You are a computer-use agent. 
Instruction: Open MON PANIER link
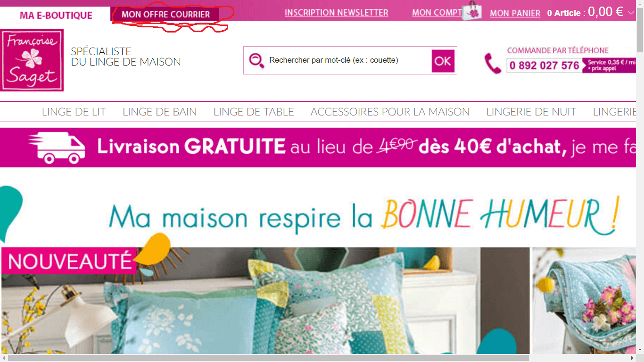pyautogui.click(x=515, y=13)
